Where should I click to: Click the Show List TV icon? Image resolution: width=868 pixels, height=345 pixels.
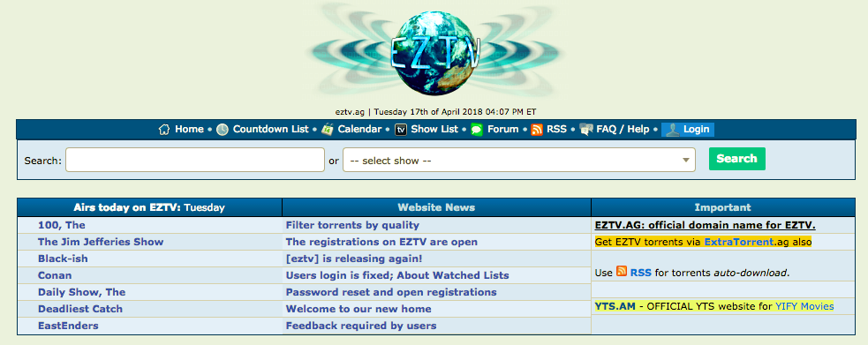[401, 130]
